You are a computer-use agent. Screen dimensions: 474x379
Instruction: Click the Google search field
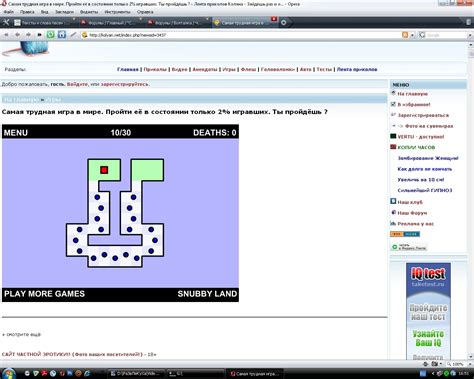tap(446, 35)
